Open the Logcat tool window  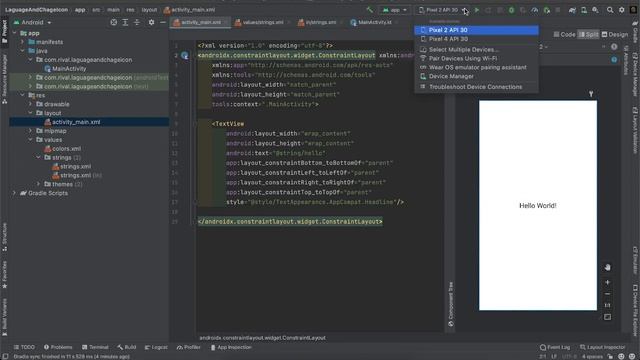pos(156,347)
